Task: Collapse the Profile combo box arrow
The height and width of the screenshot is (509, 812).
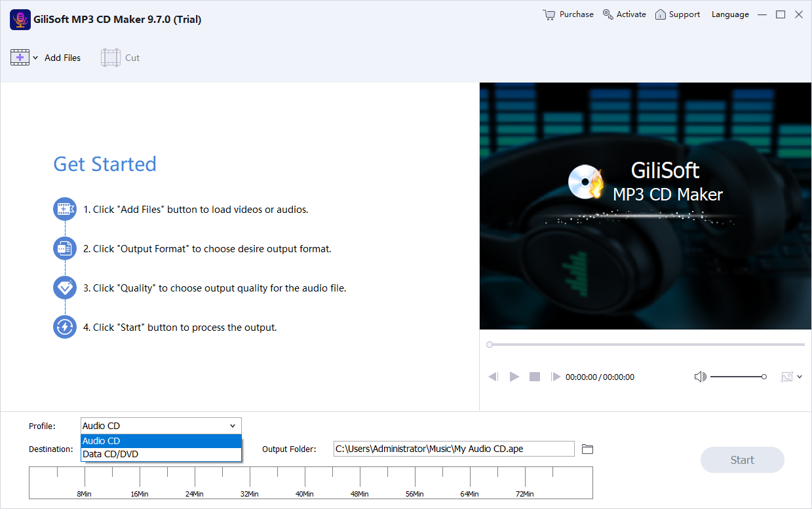Action: [x=233, y=426]
